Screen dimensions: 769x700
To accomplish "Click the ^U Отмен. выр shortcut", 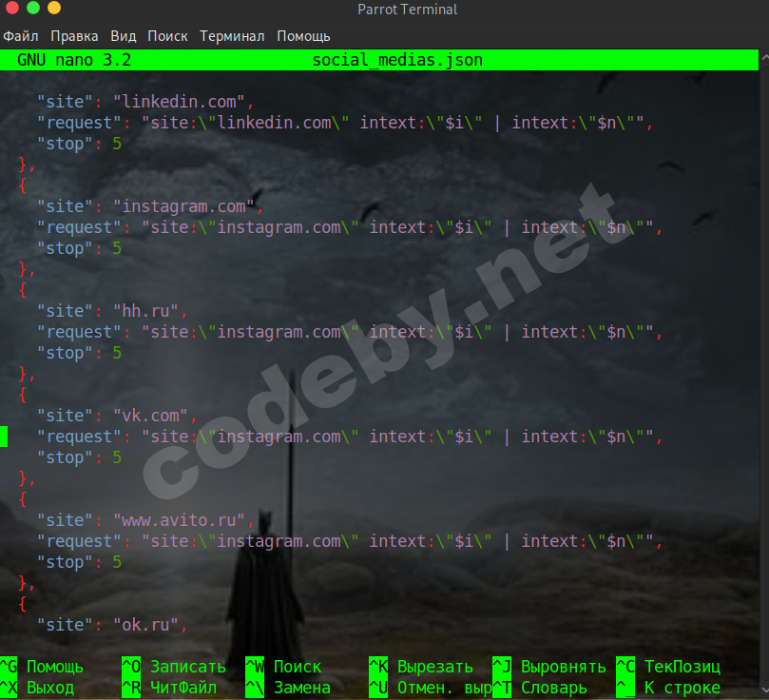I will coord(430,688).
